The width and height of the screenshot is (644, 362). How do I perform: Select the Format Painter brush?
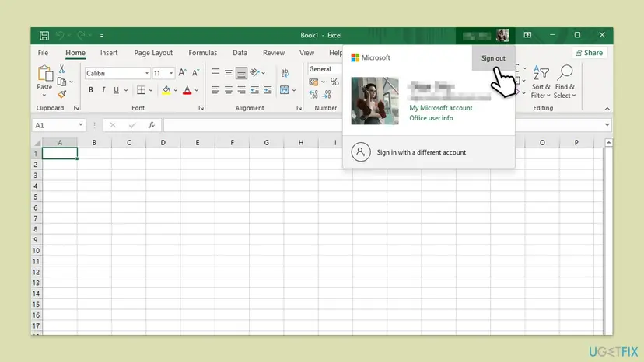pos(61,95)
